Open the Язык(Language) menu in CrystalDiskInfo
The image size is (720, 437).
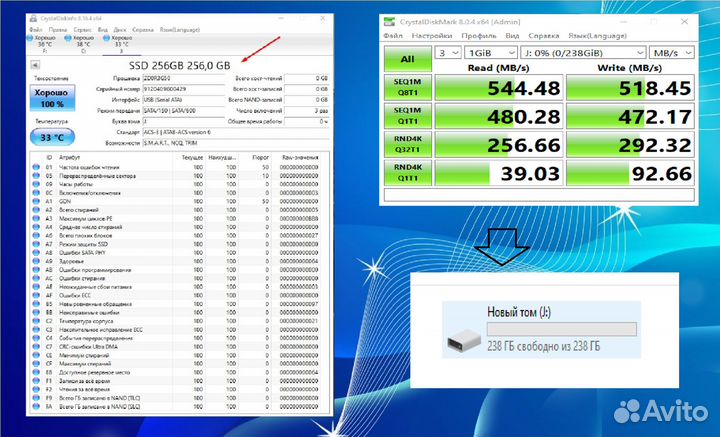coord(180,29)
